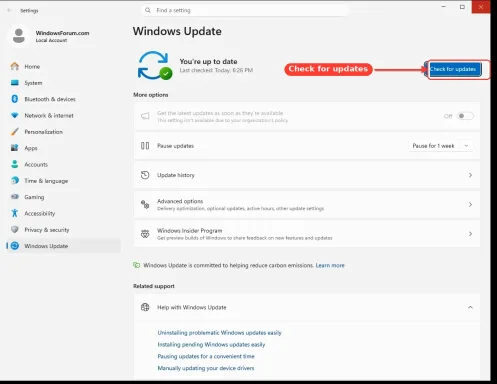The image size is (497, 384).
Task: Click the Windows Insider Program title
Action: (x=189, y=230)
